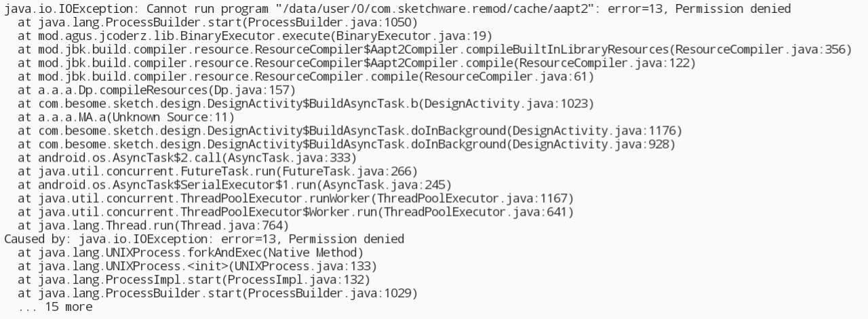Click the FutureTask.run stack line
This screenshot has height=319, width=868.
tap(218, 172)
